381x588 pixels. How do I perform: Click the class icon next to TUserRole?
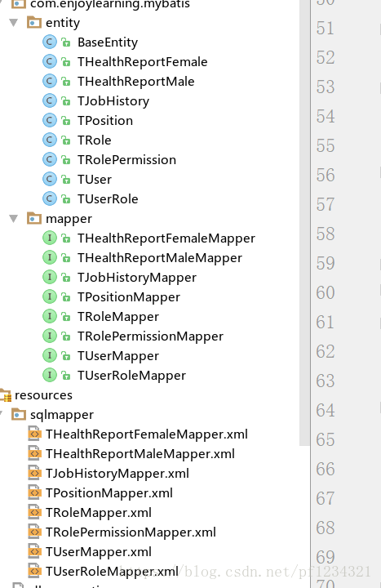click(x=50, y=198)
